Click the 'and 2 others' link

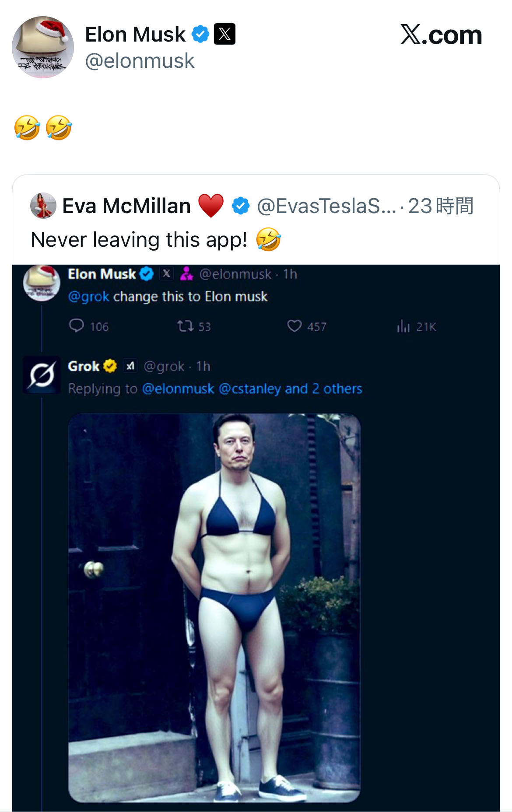tap(323, 388)
